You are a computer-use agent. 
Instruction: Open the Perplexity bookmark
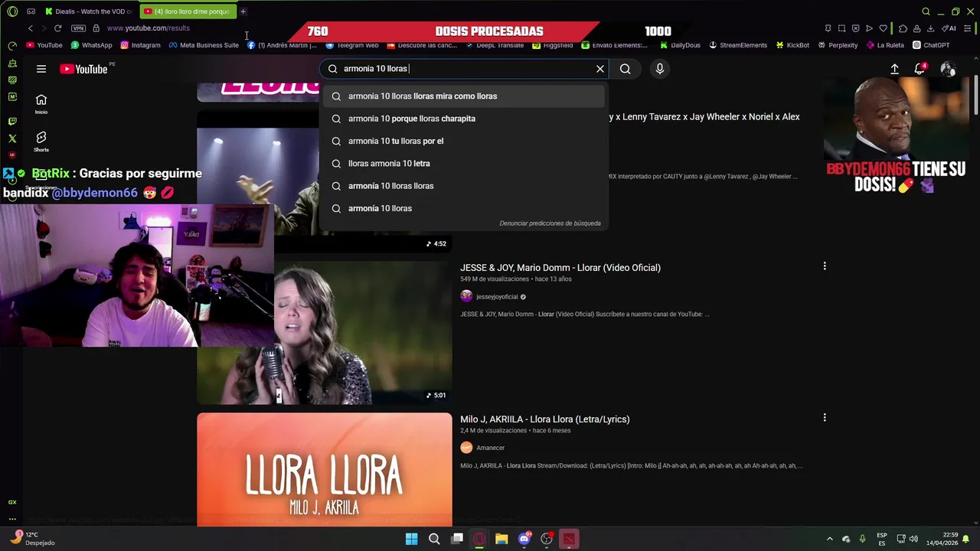pyautogui.click(x=838, y=45)
